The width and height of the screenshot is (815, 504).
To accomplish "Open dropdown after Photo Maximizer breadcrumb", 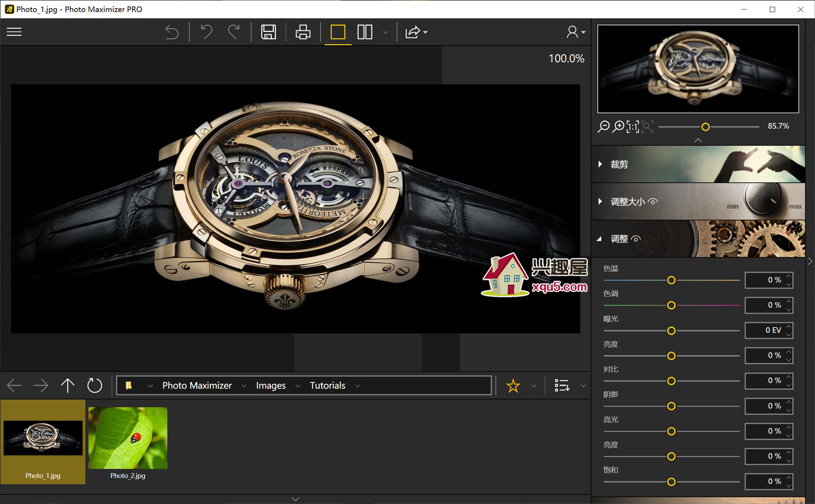I will click(x=243, y=386).
